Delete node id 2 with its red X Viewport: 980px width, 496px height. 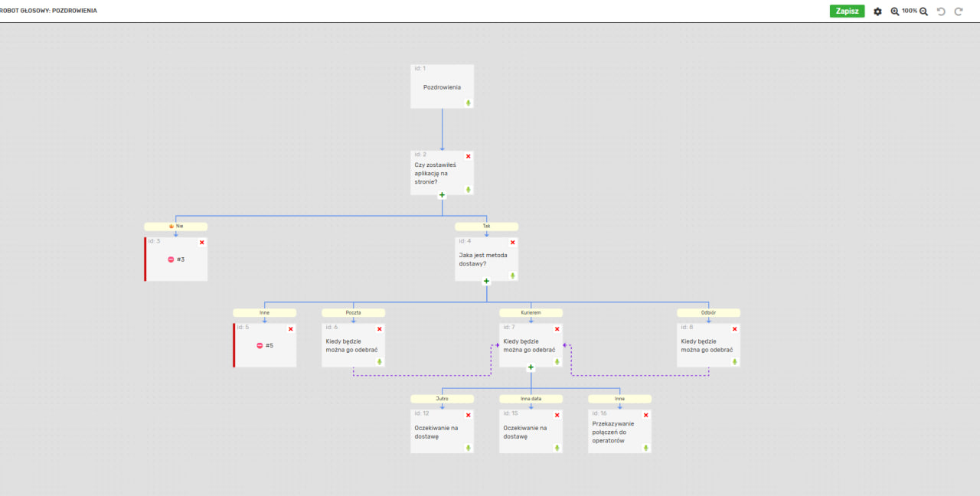(x=469, y=156)
